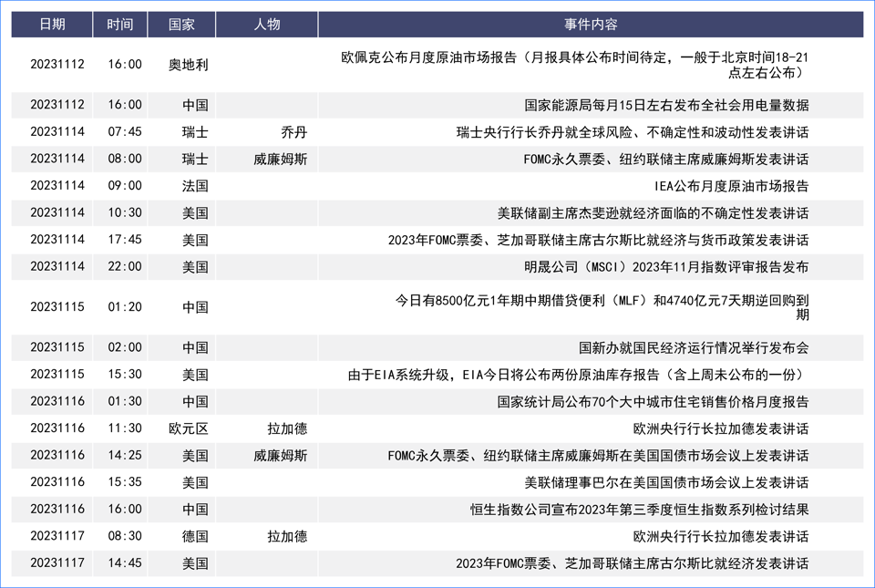875x588 pixels.
Task: Select the 8500亿元 MLF expiry event
Action: [x=602, y=307]
